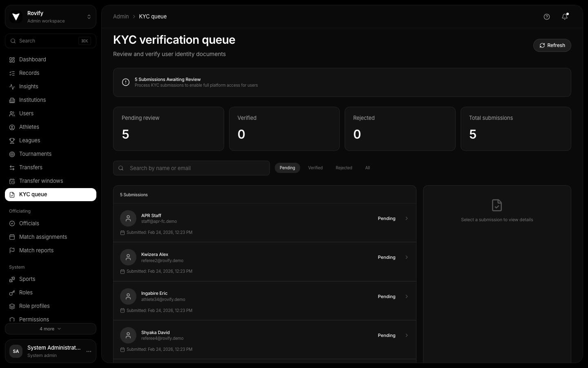588x368 pixels.
Task: Click the Match reports flag icon
Action: click(x=12, y=251)
